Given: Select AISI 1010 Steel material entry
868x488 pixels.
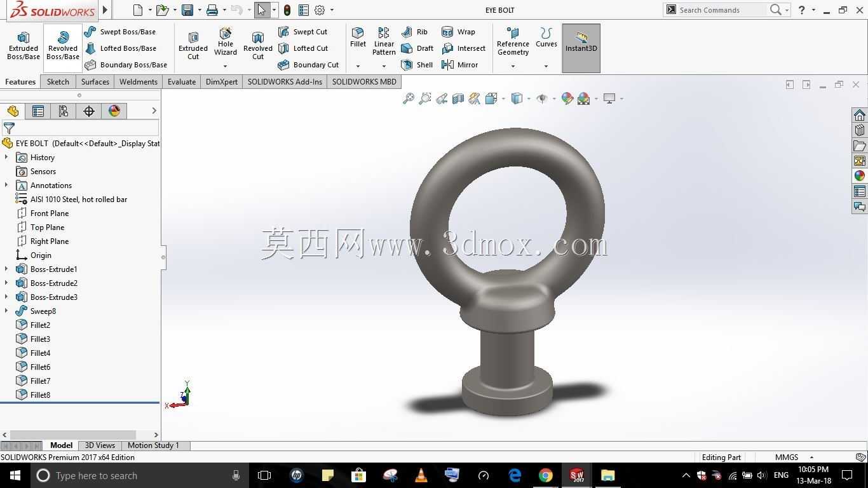Looking at the screenshot, I should click(79, 200).
